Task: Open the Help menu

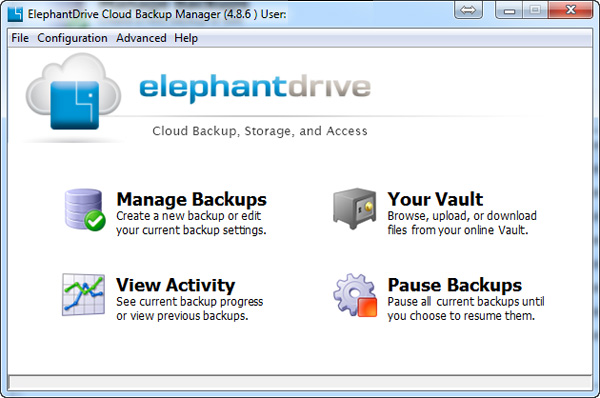Action: click(186, 38)
